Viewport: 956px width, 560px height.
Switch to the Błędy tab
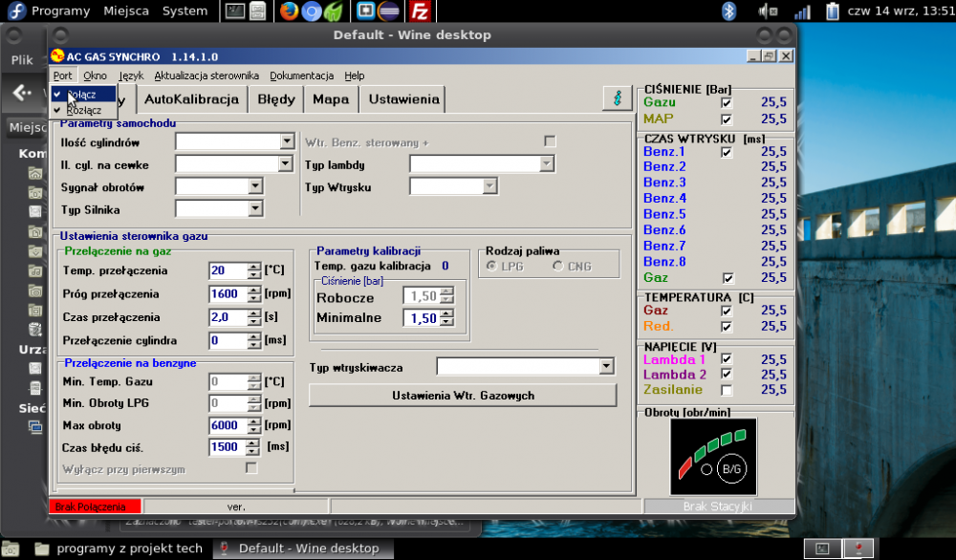[276, 99]
